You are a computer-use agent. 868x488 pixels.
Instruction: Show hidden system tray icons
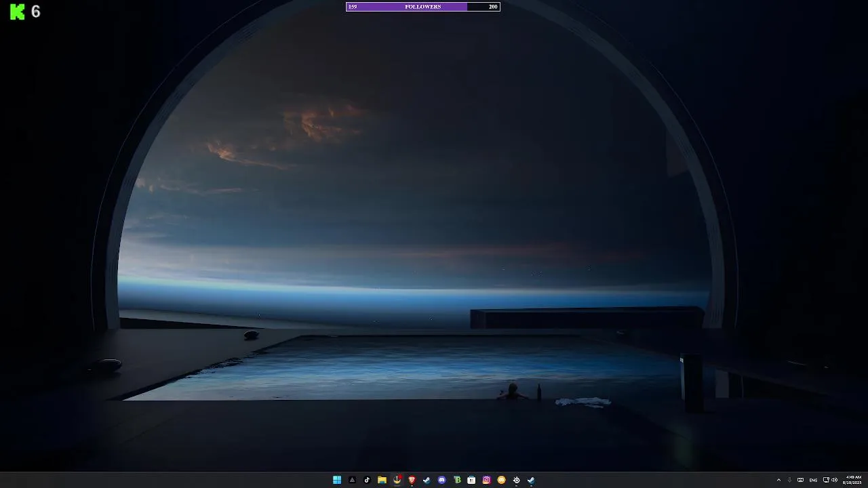tap(778, 480)
